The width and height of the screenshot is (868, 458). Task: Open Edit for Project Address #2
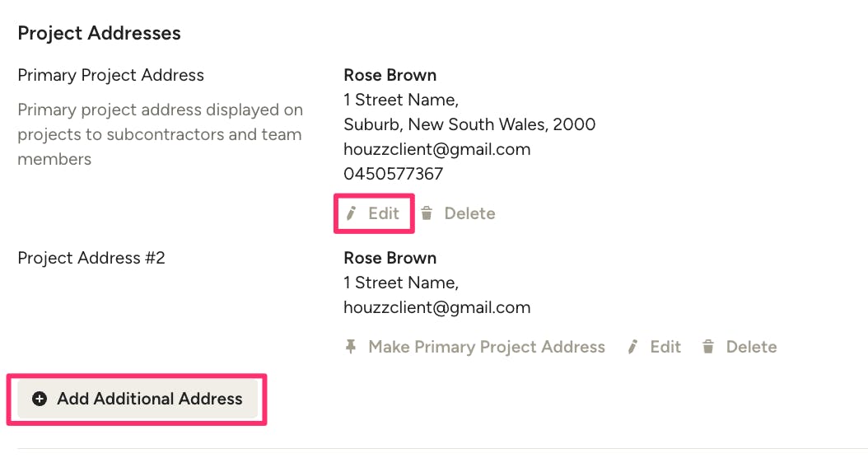(x=655, y=347)
